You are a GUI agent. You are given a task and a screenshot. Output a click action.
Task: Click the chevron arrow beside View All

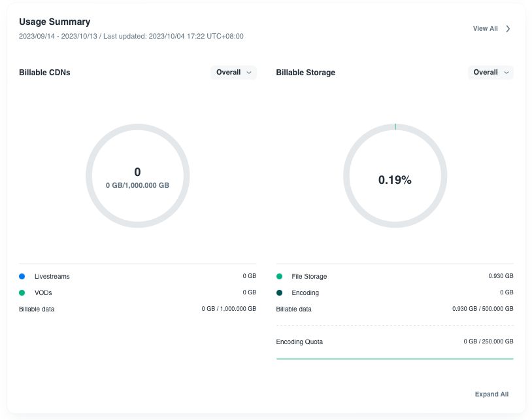point(508,29)
